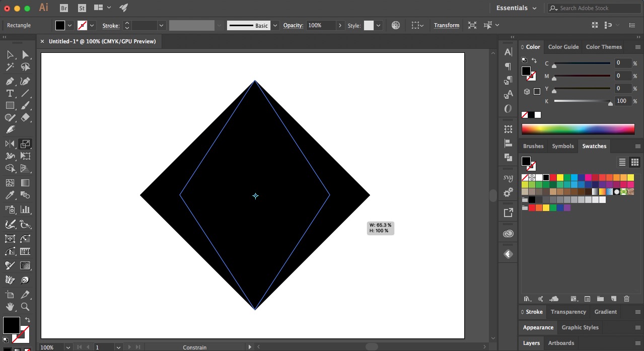This screenshot has width=644, height=351.
Task: Open the Artboards tab
Action: pyautogui.click(x=561, y=343)
